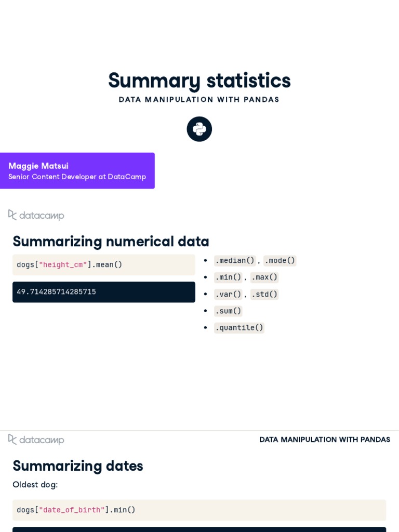The height and width of the screenshot is (532, 399).
Task: Select the .max() method label
Action: [264, 277]
